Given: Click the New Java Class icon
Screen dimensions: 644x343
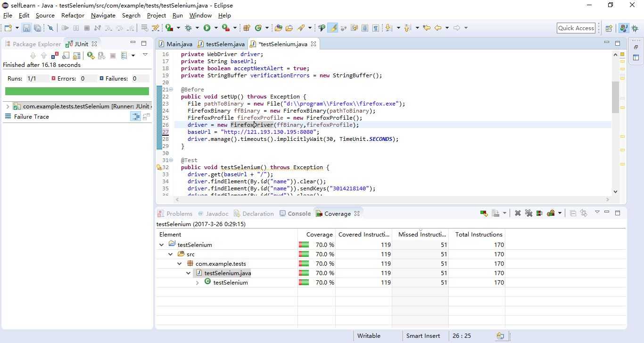Looking at the screenshot, I should [258, 28].
